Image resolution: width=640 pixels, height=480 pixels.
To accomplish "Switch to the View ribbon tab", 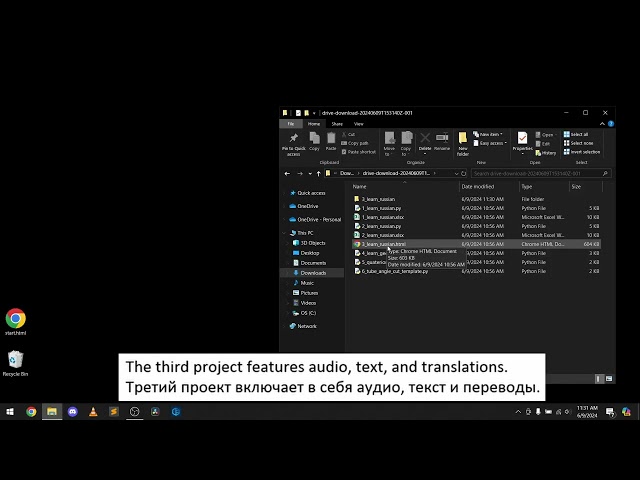I will pos(358,124).
